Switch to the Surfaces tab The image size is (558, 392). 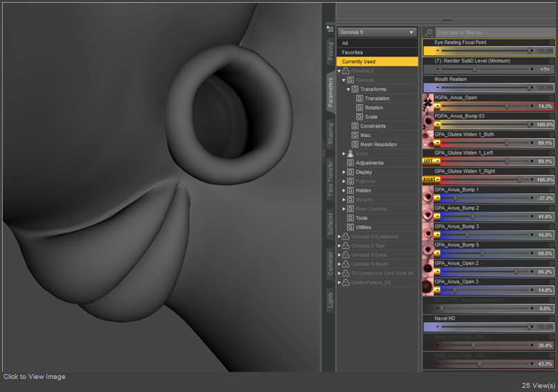(330, 224)
